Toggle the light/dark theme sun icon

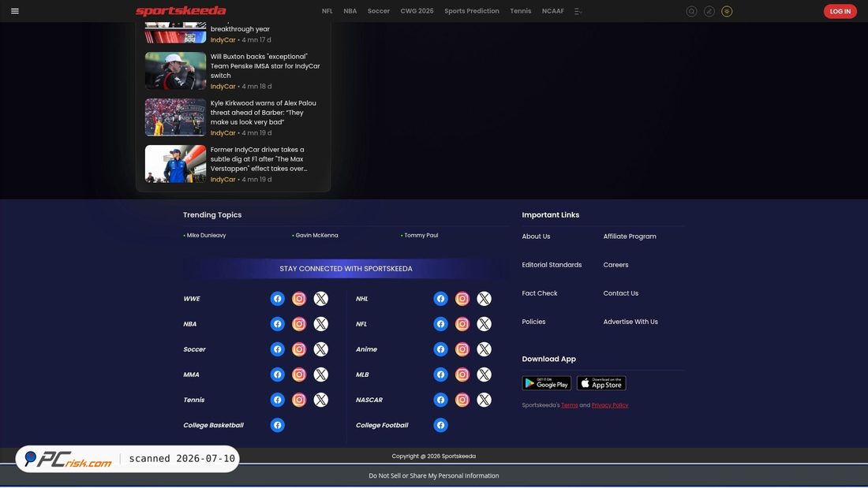(x=727, y=11)
